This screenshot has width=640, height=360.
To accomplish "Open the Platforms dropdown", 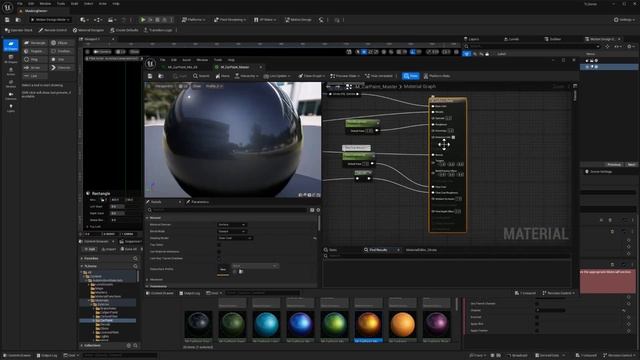I will (x=194, y=20).
